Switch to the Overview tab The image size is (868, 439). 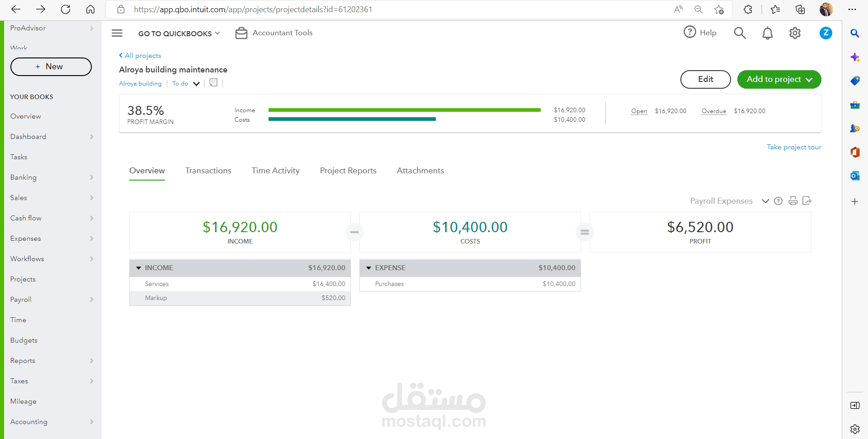(147, 171)
